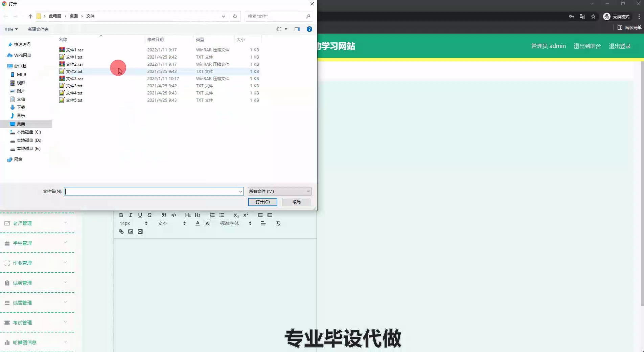Apply ordered list formatting

click(x=212, y=215)
